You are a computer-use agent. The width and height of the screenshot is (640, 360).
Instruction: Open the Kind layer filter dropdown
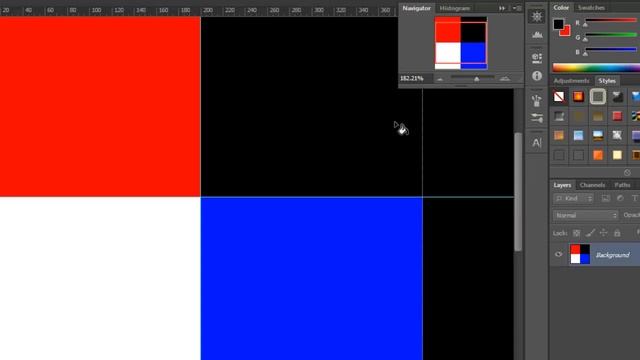[x=573, y=198]
